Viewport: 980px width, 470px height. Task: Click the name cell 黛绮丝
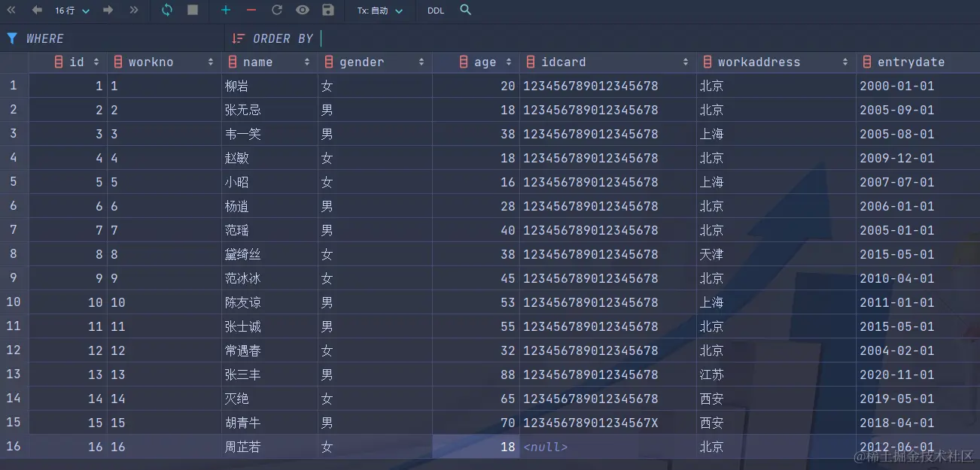[x=269, y=254]
